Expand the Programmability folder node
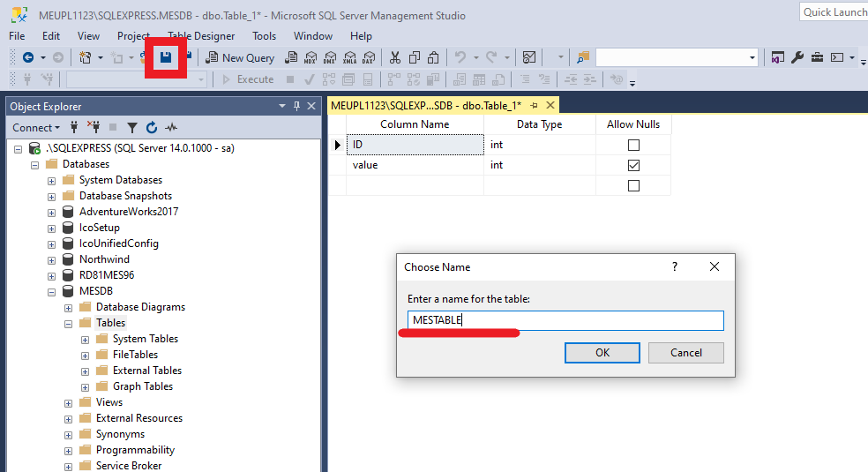The width and height of the screenshot is (868, 472). [68, 451]
